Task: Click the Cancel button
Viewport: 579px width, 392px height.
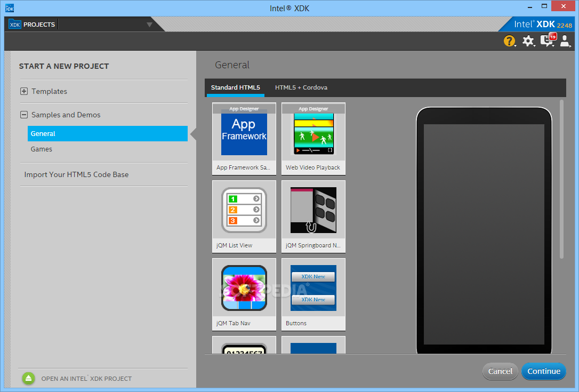Action: click(500, 371)
